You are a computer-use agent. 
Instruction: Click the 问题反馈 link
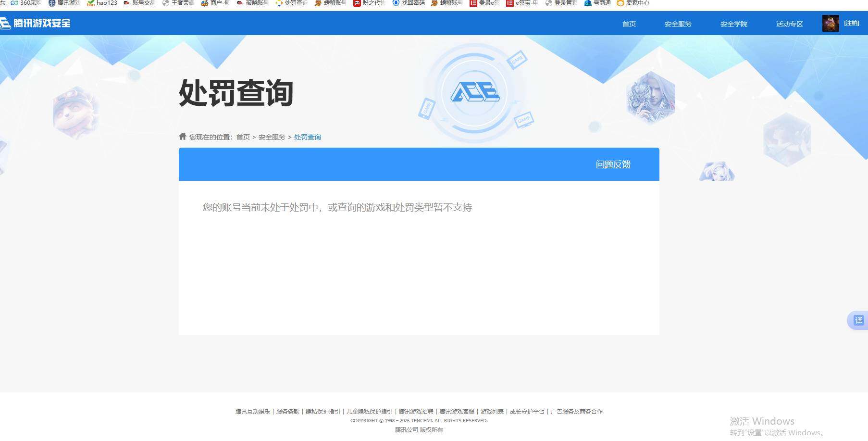click(x=613, y=164)
